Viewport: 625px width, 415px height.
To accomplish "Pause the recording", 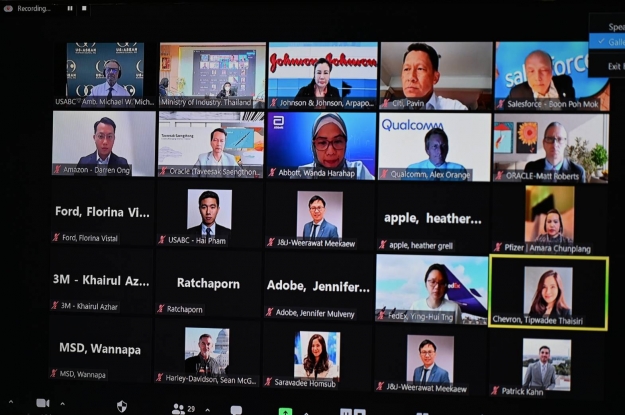I will point(70,8).
